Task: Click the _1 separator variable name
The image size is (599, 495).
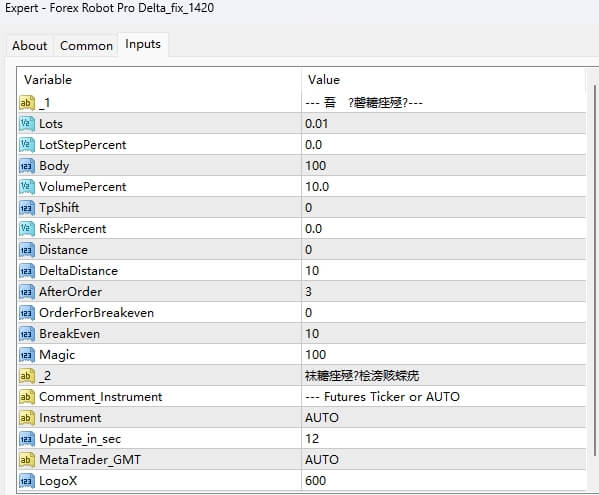Action: click(44, 103)
